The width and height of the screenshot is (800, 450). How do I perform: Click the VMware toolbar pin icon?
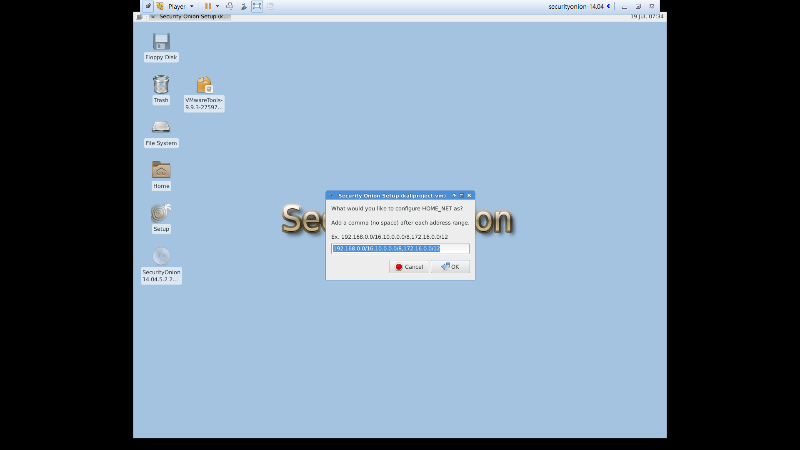[x=148, y=6]
